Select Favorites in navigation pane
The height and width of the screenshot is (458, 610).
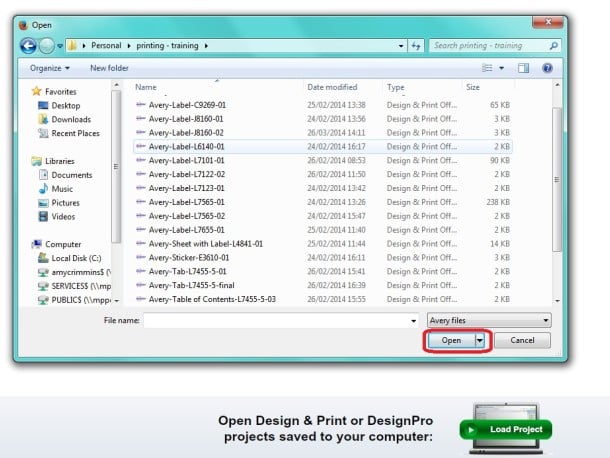tap(54, 91)
